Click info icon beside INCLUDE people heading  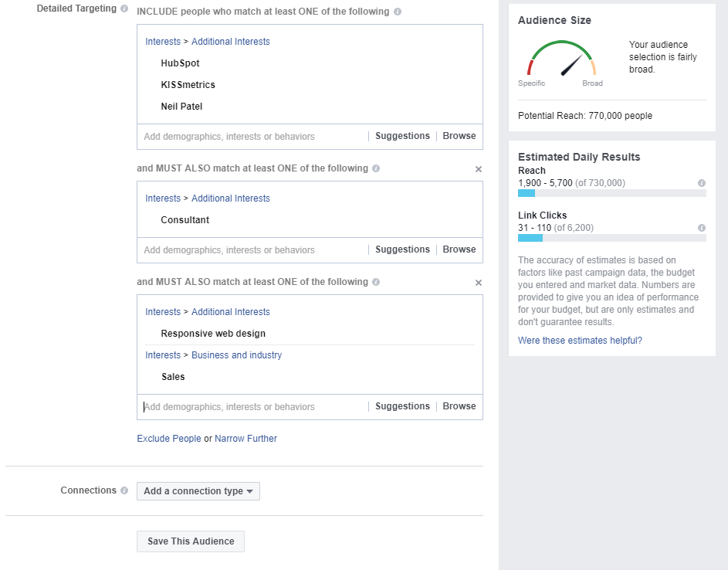point(398,12)
